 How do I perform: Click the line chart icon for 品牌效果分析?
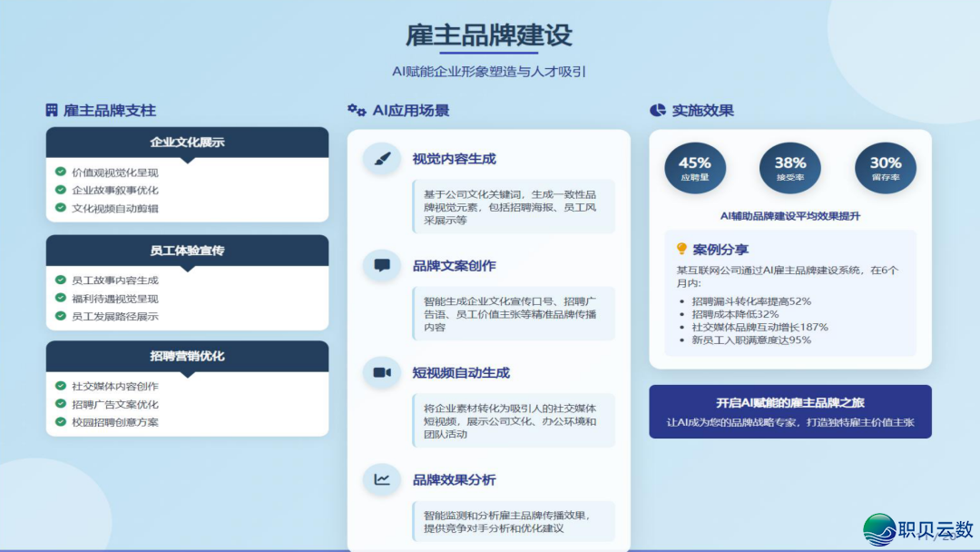point(382,479)
